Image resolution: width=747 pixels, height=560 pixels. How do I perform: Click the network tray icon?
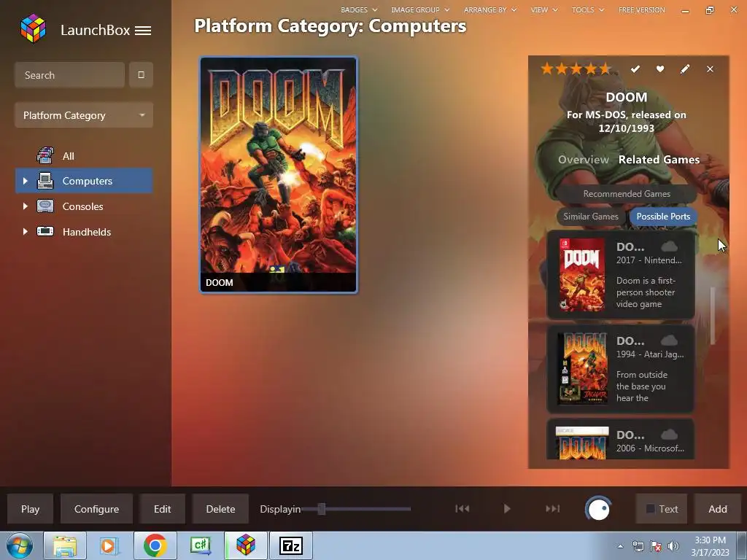click(x=638, y=546)
